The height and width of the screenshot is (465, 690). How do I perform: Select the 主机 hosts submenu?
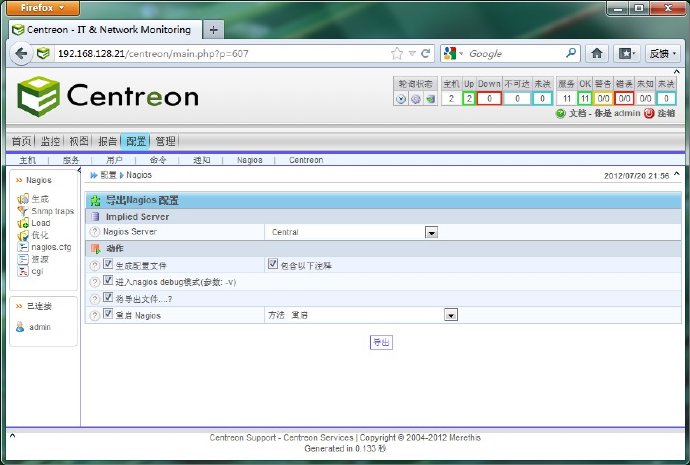(x=27, y=160)
